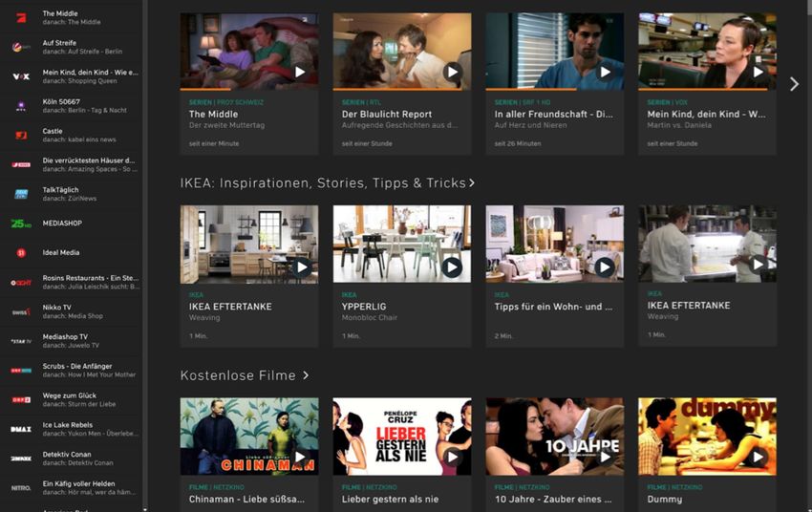This screenshot has height=512, width=812.
Task: Select the Scrubs - Die Anfänger row
Action: tap(72, 371)
